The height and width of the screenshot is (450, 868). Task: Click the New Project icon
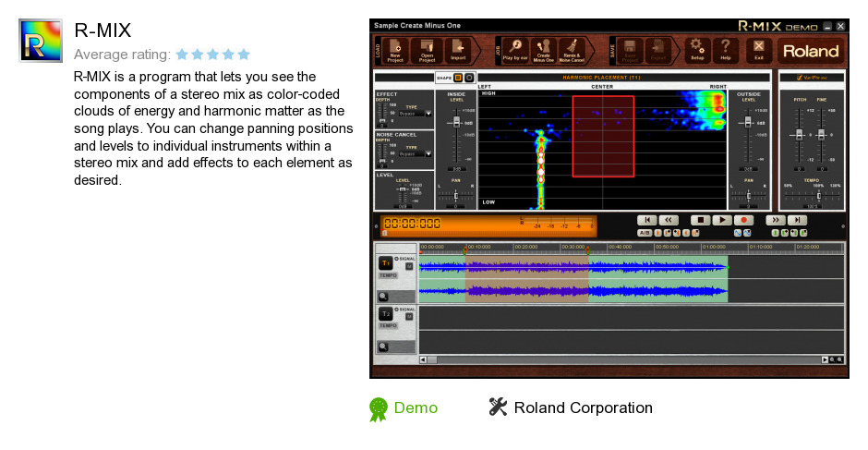tap(395, 51)
